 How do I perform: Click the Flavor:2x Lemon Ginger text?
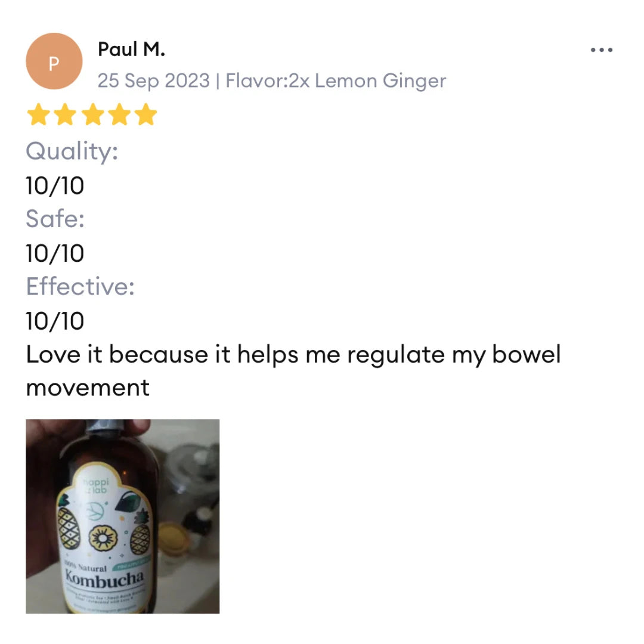click(x=336, y=80)
